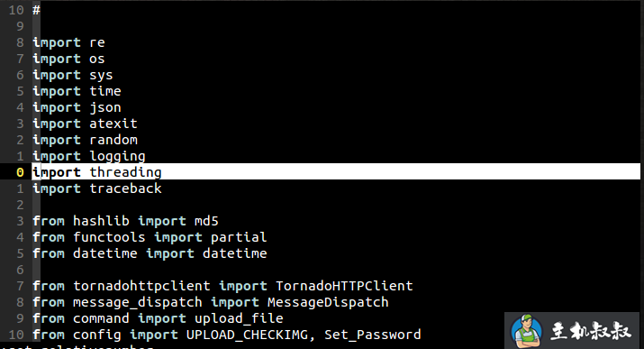Click 'hashlib' module name
Screen dimensions: 644x349
101,221
